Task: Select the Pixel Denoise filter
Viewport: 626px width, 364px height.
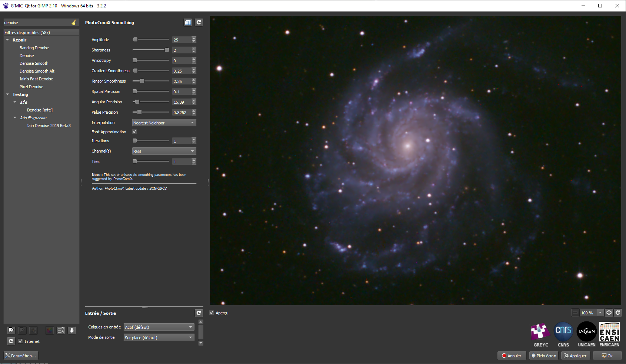Action: pos(31,87)
